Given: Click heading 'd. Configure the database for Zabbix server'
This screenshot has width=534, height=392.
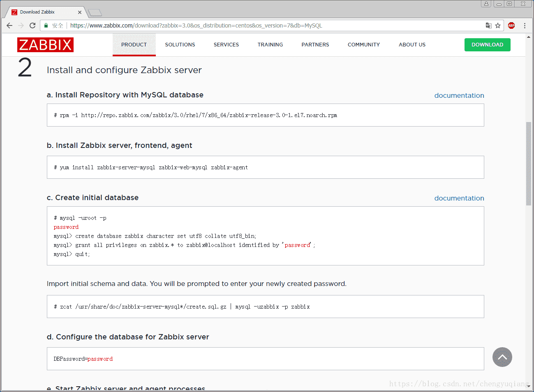Looking at the screenshot, I should click(x=128, y=337).
